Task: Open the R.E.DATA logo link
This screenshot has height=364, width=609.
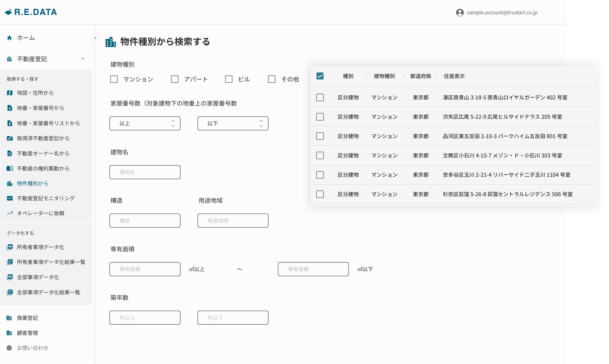Action: [x=31, y=12]
